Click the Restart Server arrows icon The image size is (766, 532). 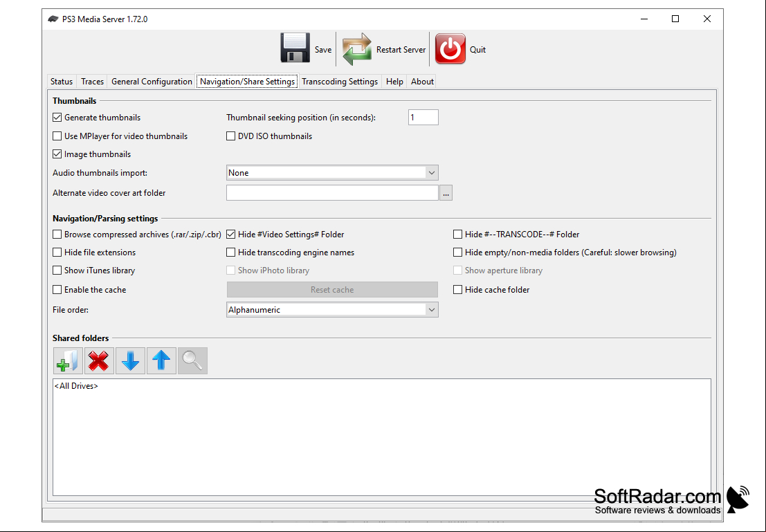click(356, 49)
